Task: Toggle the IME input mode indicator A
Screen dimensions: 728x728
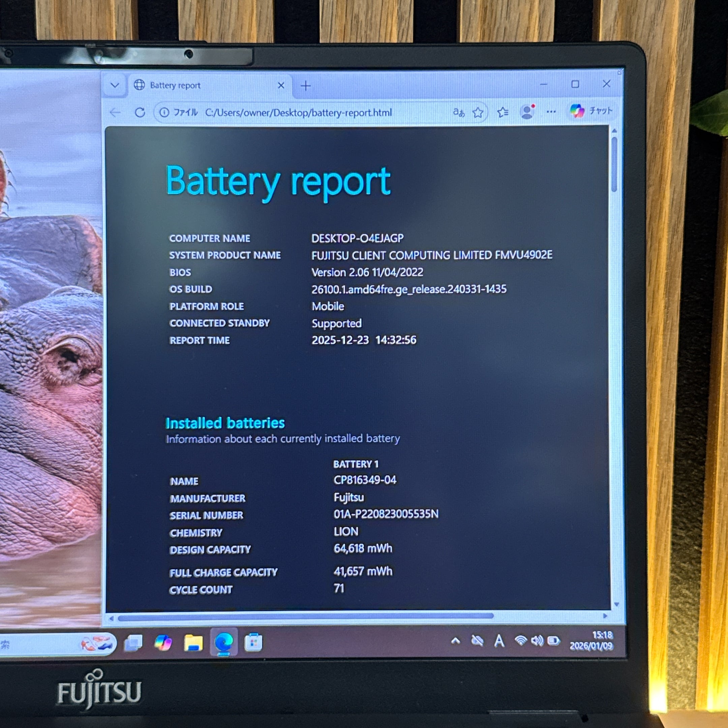Action: (x=499, y=641)
